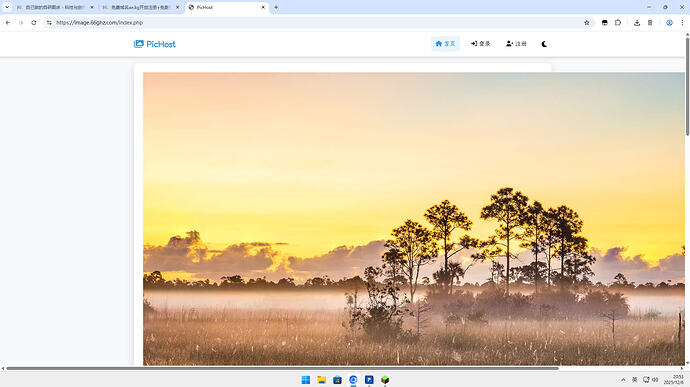Click the toolbar icon right of downloads
The image size is (690, 387).
pyautogui.click(x=650, y=22)
